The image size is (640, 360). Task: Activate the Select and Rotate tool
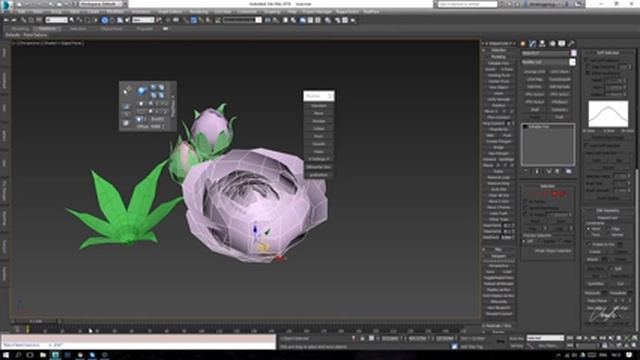(x=112, y=20)
